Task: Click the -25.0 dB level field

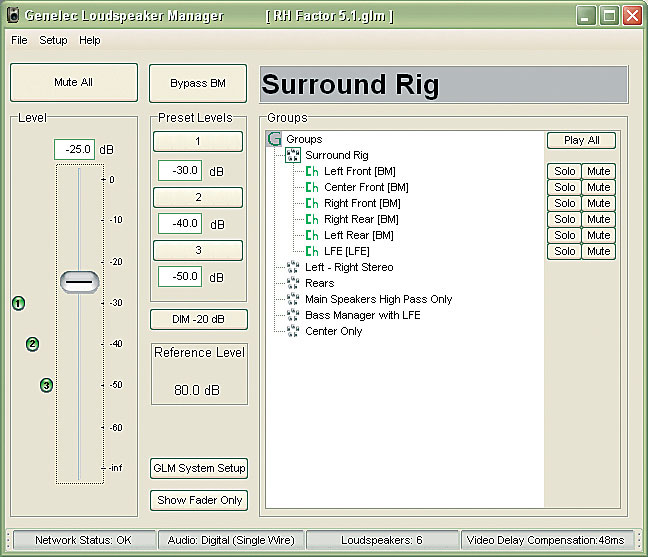Action: pyautogui.click(x=74, y=149)
